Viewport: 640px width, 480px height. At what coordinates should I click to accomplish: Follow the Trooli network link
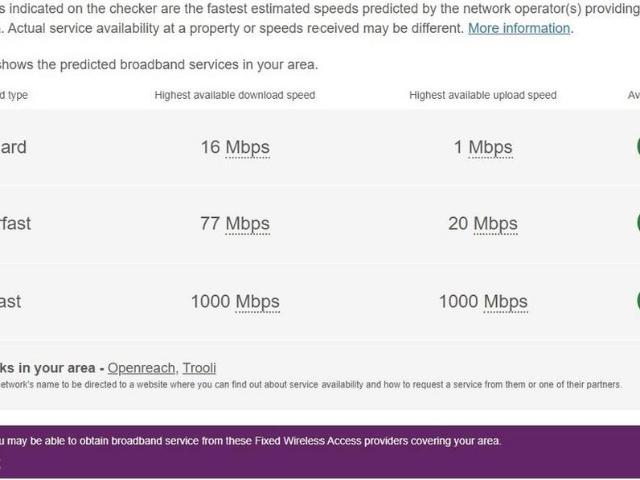[200, 368]
